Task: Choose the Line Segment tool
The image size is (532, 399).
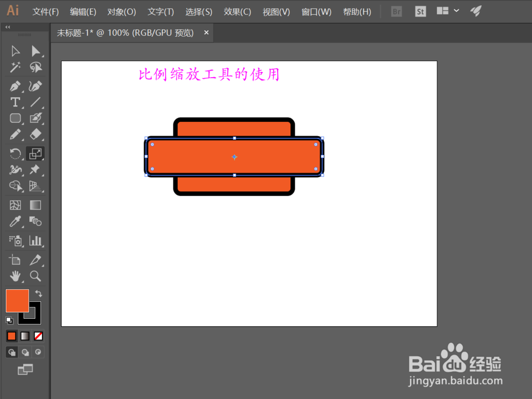Action: coord(35,102)
